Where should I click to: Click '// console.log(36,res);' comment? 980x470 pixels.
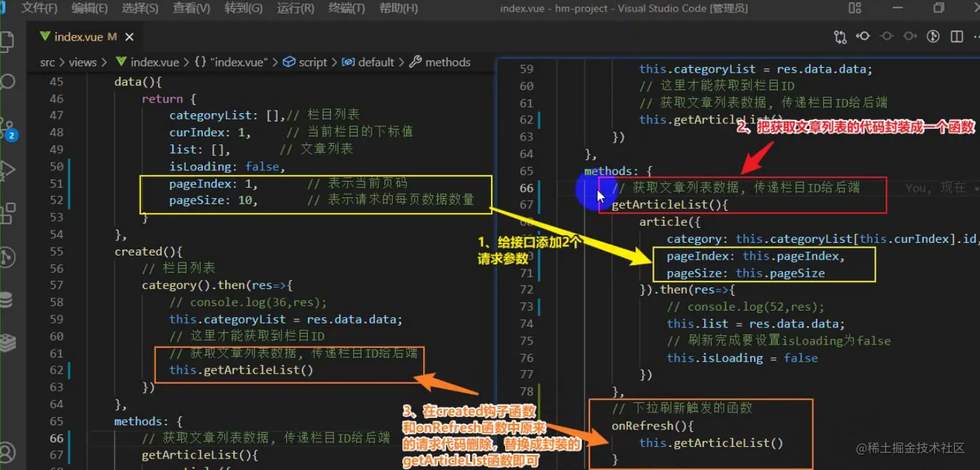(x=248, y=302)
